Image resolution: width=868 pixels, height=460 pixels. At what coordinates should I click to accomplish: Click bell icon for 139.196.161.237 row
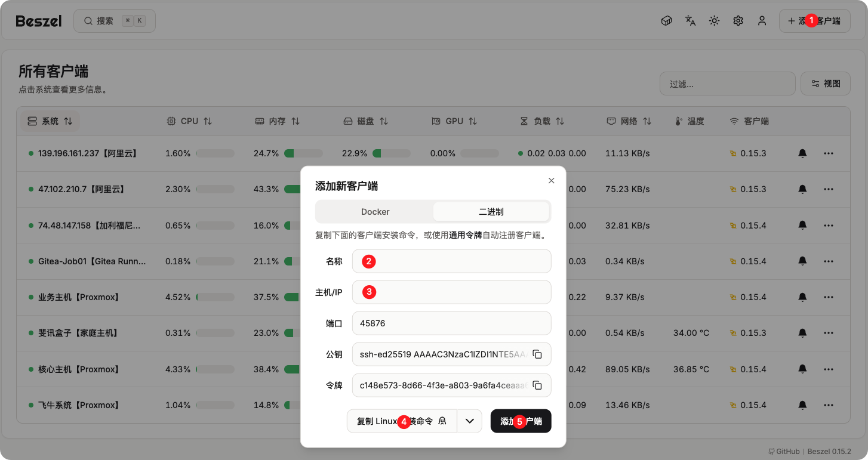tap(802, 153)
